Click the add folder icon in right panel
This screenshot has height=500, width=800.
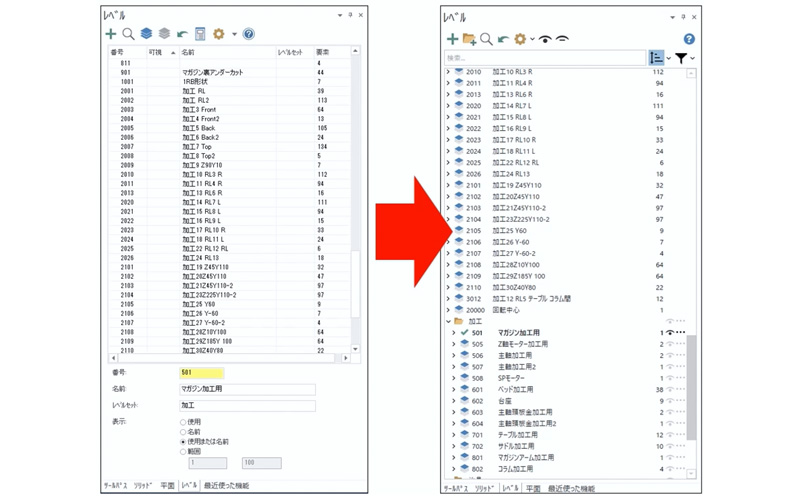pos(469,39)
